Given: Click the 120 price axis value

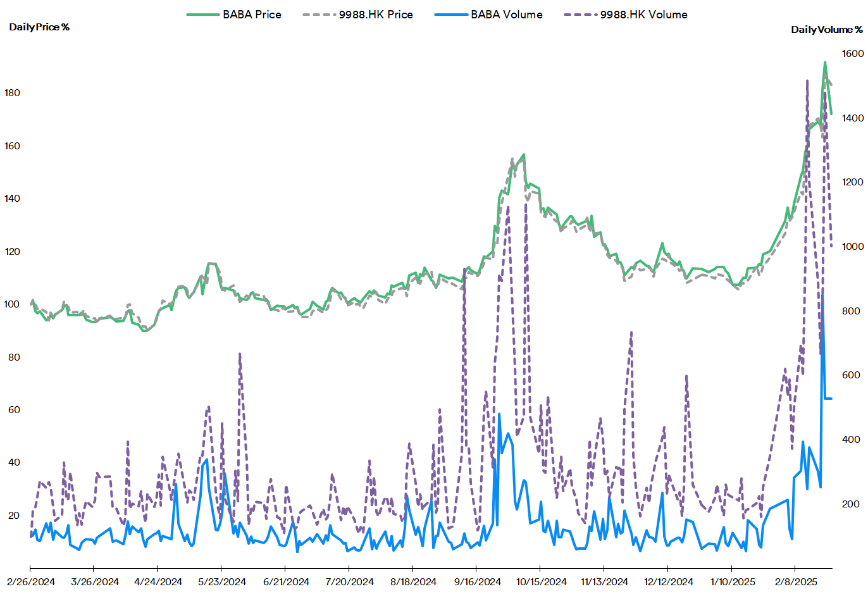Looking at the screenshot, I should pyautogui.click(x=12, y=252).
